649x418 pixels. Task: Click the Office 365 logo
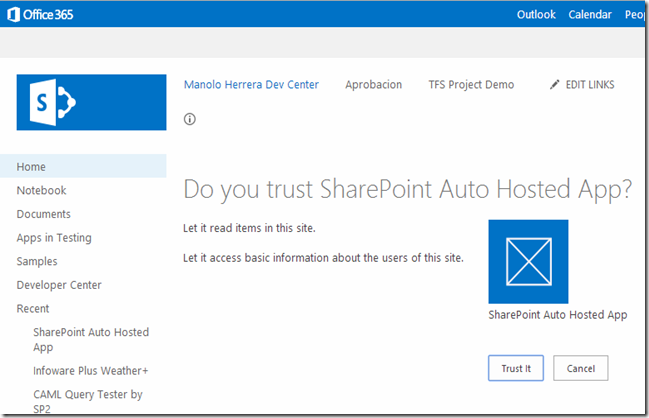40,14
